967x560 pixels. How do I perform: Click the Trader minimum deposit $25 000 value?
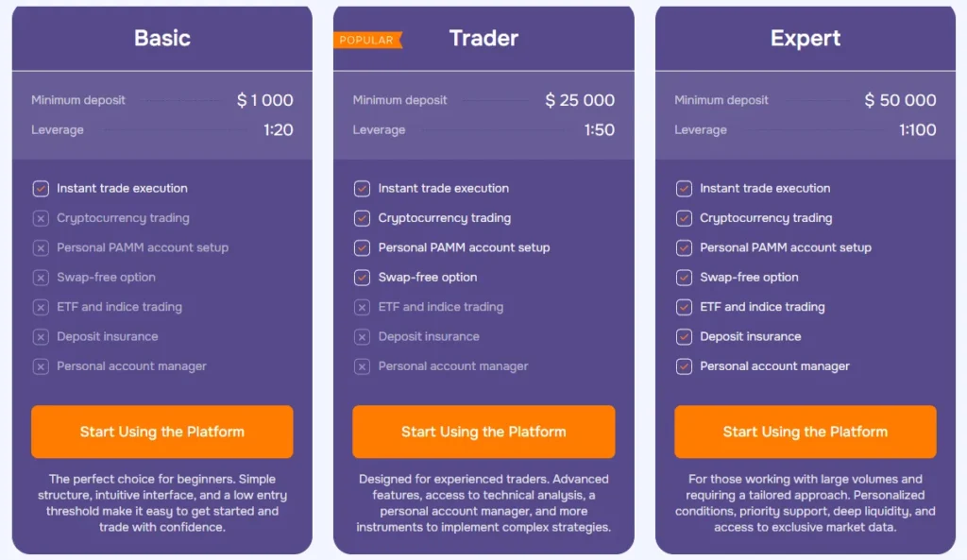click(x=580, y=100)
